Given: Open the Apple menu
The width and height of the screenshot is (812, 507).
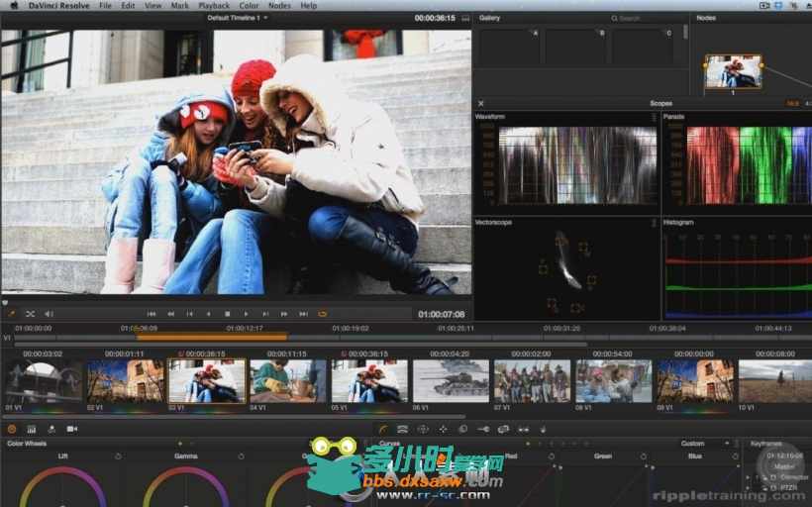Looking at the screenshot, I should point(14,6).
